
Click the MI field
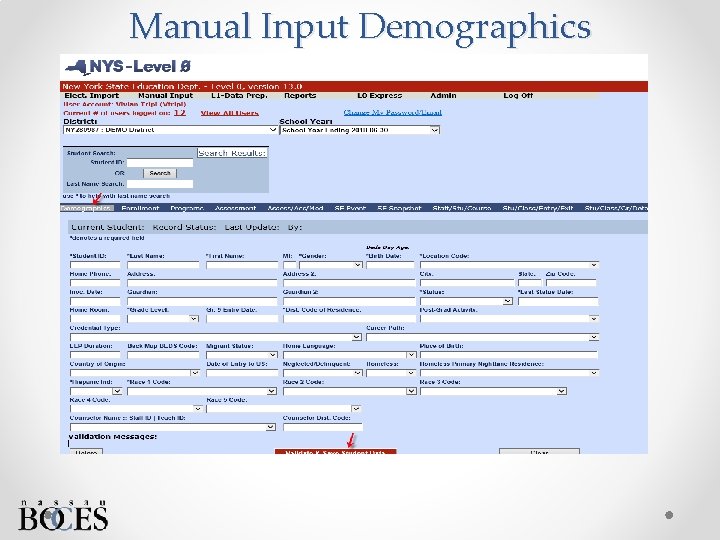click(290, 265)
